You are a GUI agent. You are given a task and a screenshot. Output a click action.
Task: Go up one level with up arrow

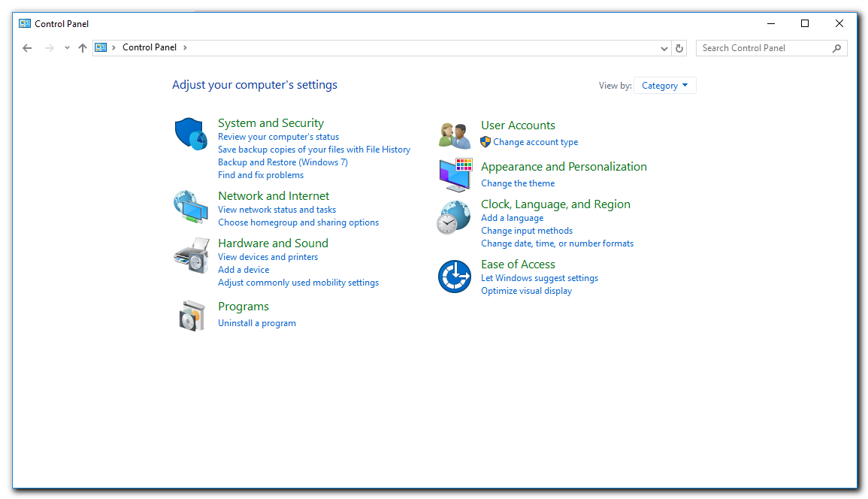coord(83,48)
